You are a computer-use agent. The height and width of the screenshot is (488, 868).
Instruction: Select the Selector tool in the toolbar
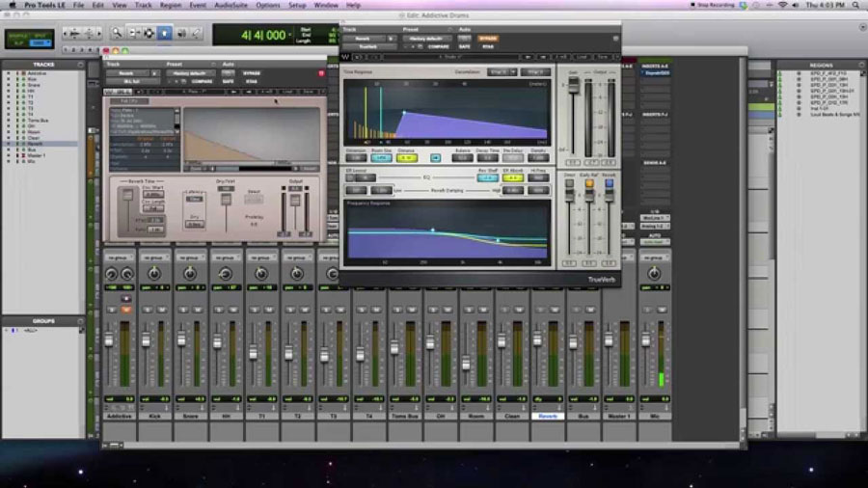tap(149, 33)
